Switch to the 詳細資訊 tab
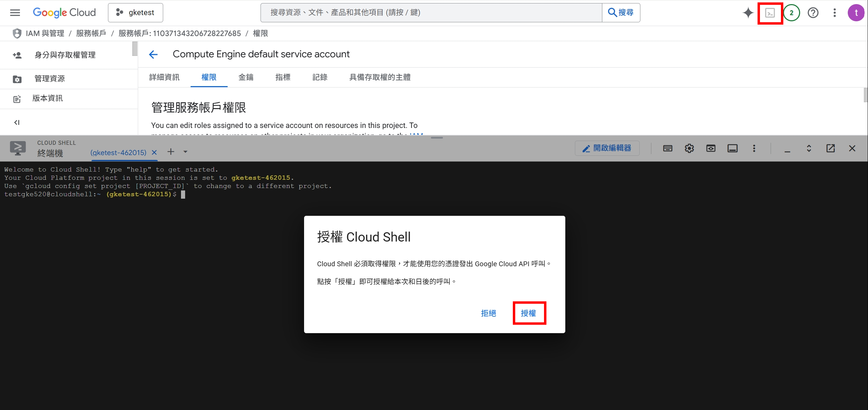The height and width of the screenshot is (410, 868). 164,77
